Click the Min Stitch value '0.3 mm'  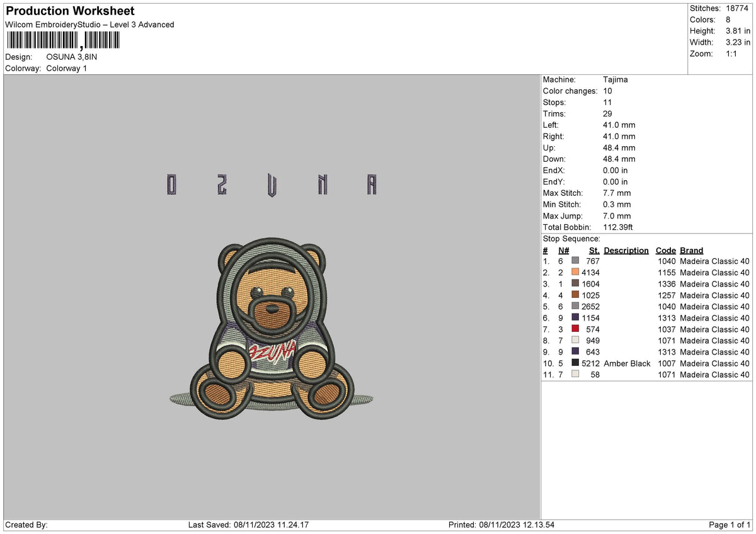(617, 204)
